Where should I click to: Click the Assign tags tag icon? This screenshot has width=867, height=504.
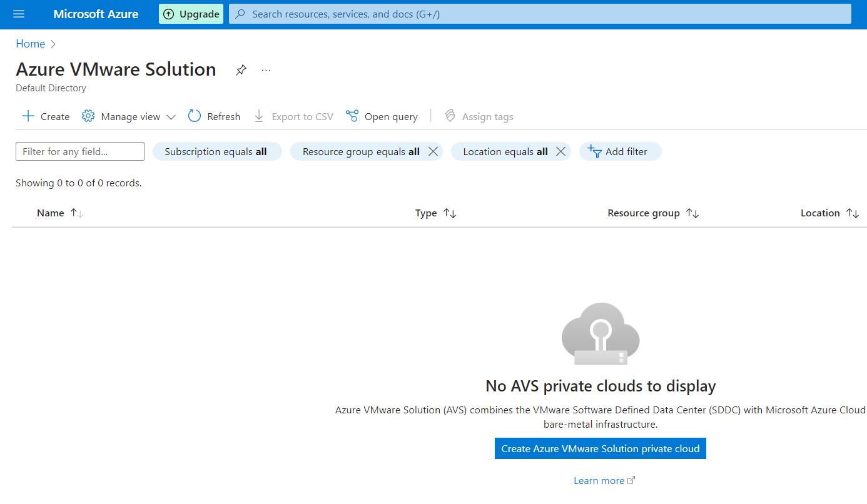(x=450, y=116)
